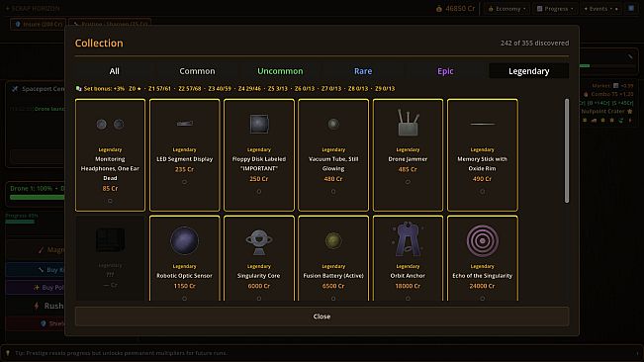Click the Z1 57/61 set counter
Viewport: 644px width, 362px height.
(x=159, y=89)
